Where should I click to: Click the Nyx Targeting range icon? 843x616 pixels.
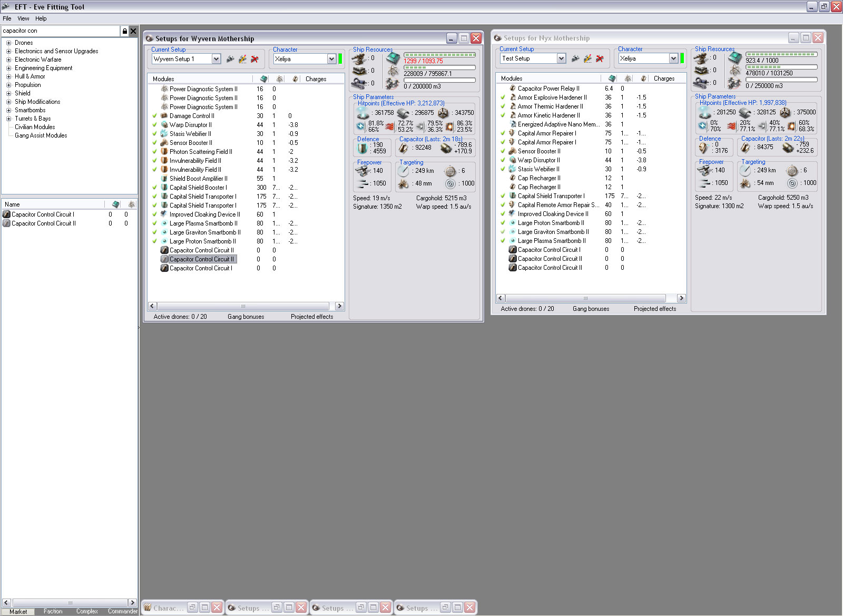tap(745, 171)
